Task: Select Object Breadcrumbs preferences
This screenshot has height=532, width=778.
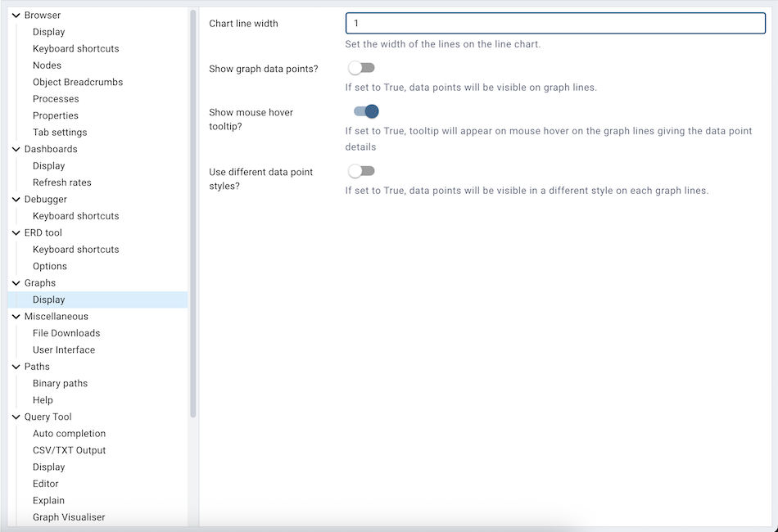Action: click(x=77, y=81)
